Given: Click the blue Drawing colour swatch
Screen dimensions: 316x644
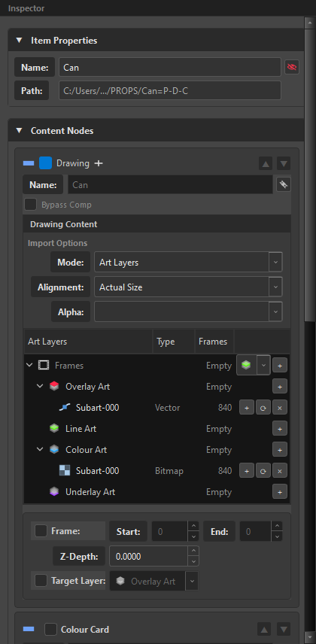Looking at the screenshot, I should [46, 163].
